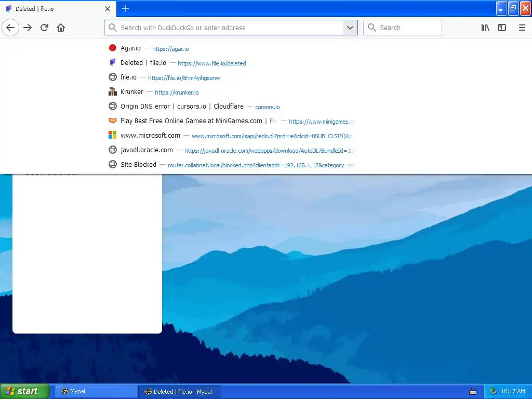Collapse the address bar history dropdown
Screen dimensions: 532x399
(350, 28)
